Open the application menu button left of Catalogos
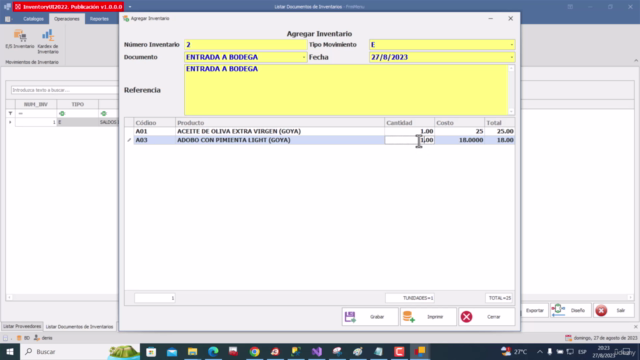The width and height of the screenshot is (640, 360). (8, 19)
